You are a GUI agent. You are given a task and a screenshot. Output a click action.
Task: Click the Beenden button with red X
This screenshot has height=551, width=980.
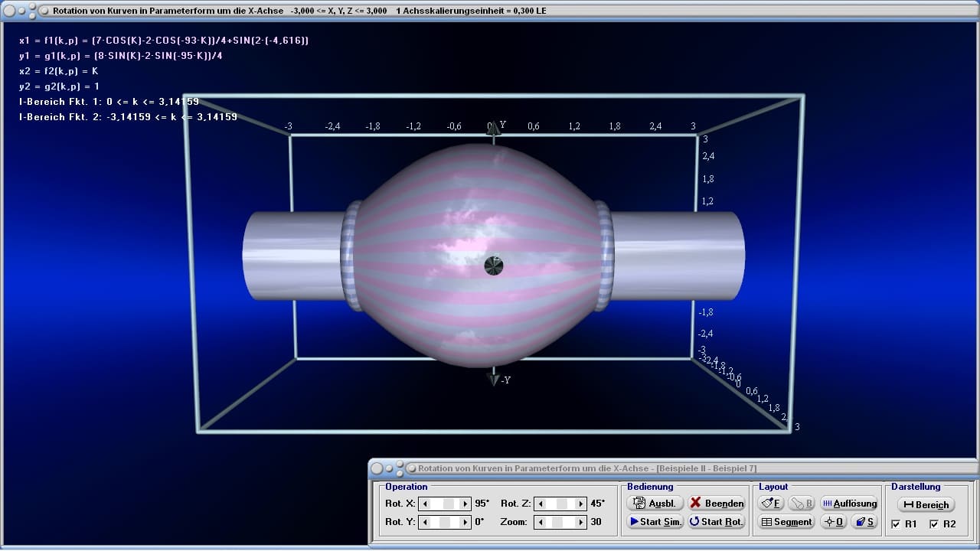coord(717,503)
